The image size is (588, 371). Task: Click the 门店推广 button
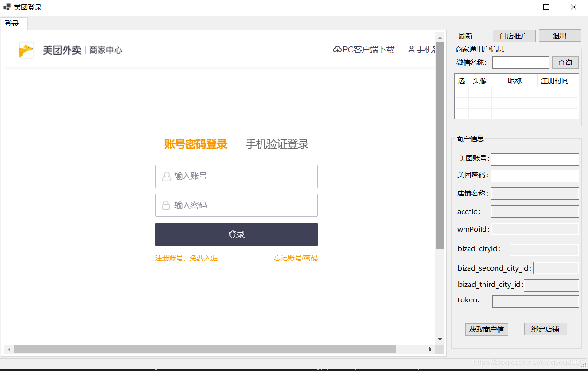click(x=514, y=36)
